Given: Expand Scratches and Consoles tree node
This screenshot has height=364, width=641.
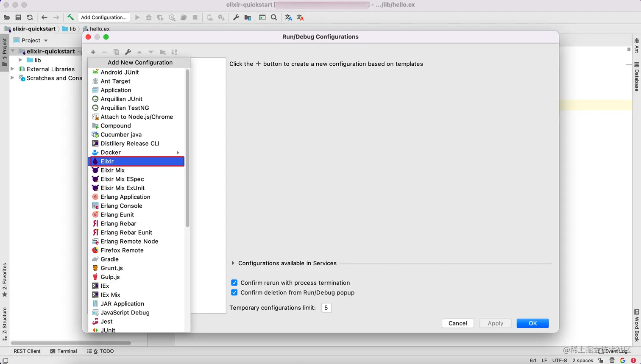Looking at the screenshot, I should point(12,78).
